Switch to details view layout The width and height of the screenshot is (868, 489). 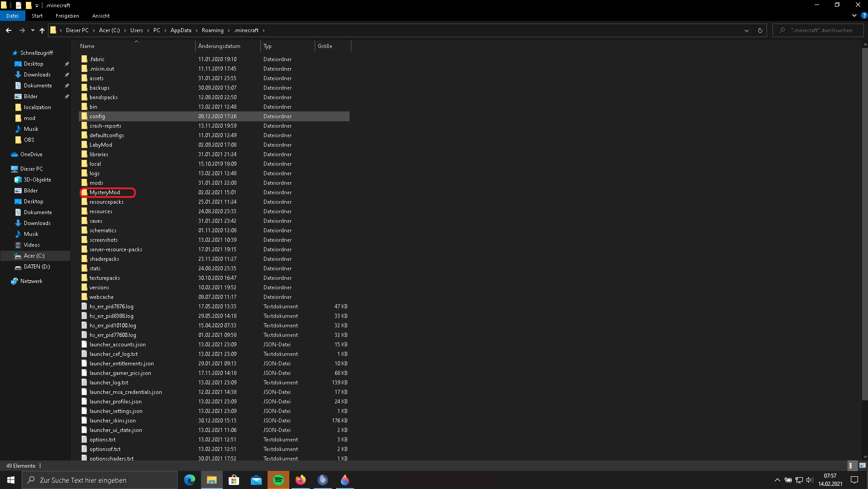(x=851, y=465)
